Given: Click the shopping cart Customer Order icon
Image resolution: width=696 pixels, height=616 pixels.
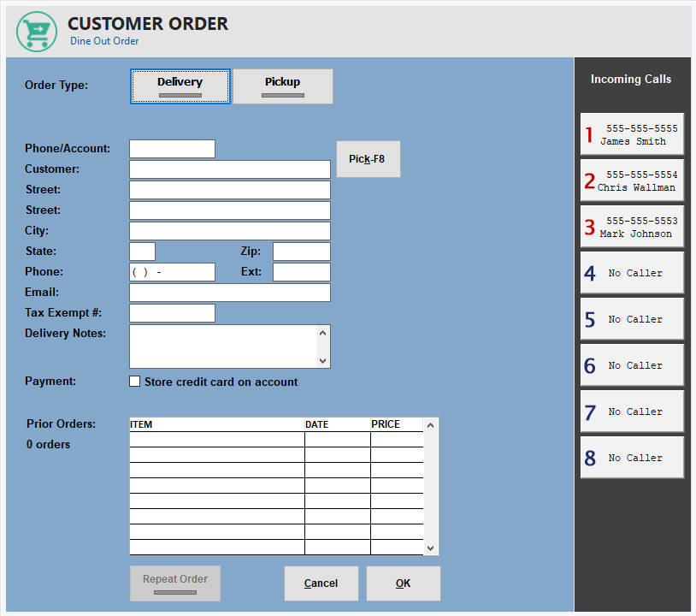Looking at the screenshot, I should pos(37,32).
